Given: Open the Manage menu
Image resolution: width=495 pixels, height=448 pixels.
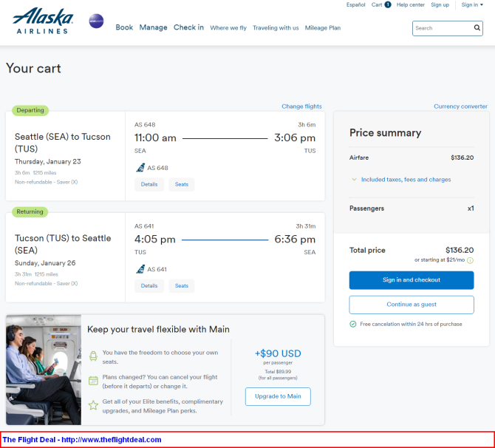Looking at the screenshot, I should (153, 27).
